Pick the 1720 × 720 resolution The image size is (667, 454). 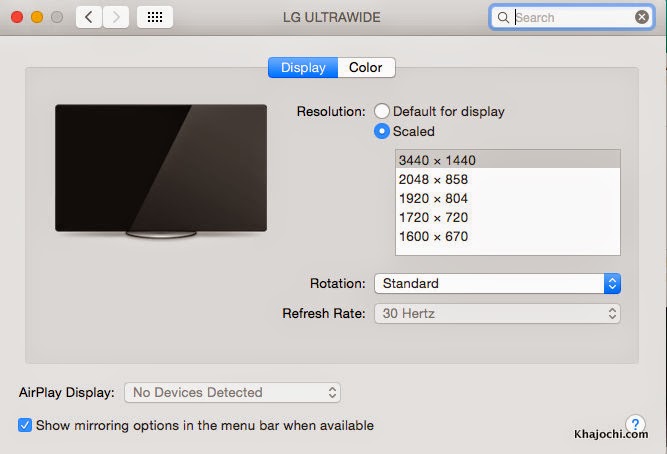(x=507, y=217)
